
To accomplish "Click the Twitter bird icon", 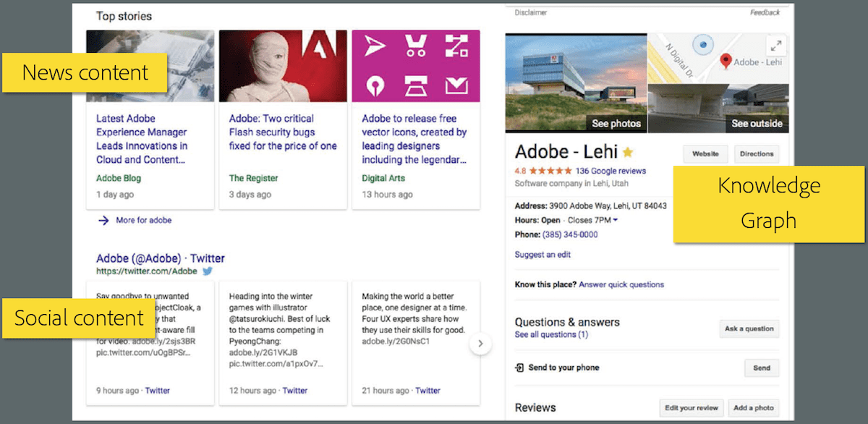I will click(208, 271).
